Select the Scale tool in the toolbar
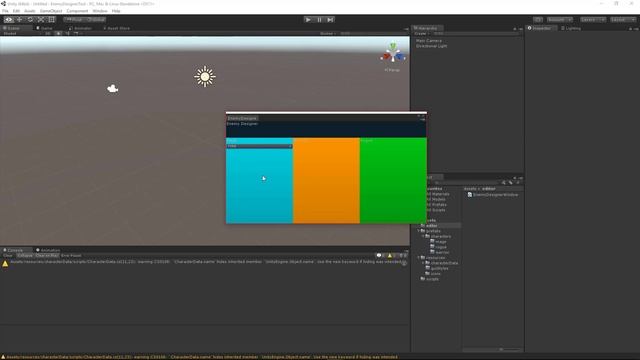 [41, 20]
